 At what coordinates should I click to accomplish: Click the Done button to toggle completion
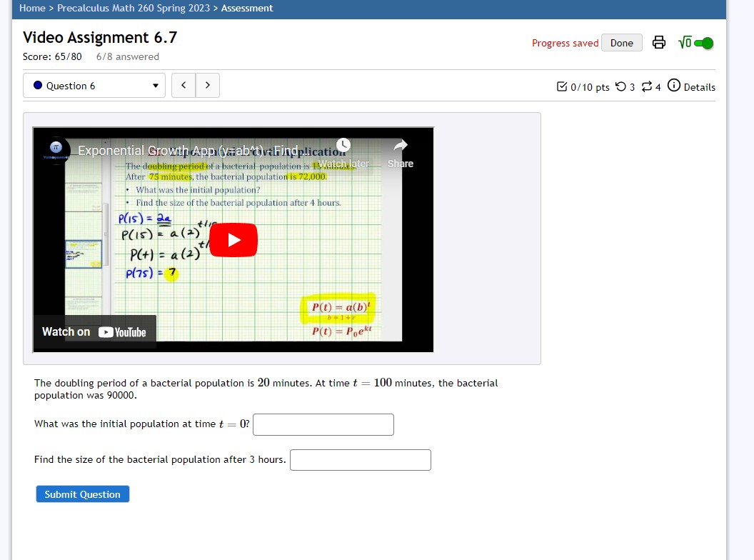(621, 42)
